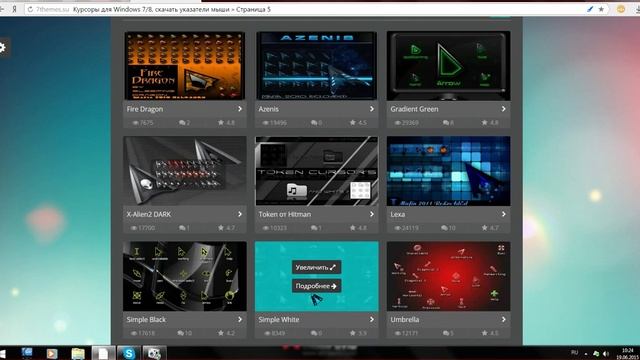Click the comments bubble icon under X-Alien2 DARK
Image resolution: width=640 pixels, height=360 pixels.
click(x=182, y=228)
